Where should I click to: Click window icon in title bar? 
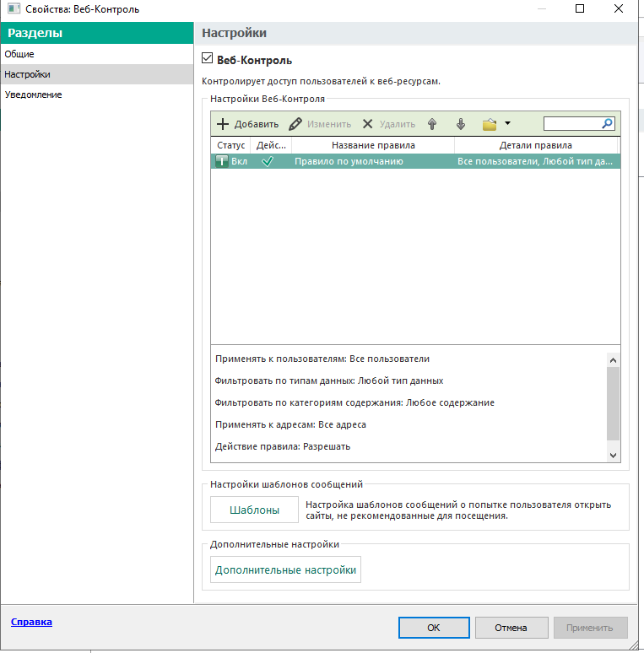pos(14,8)
